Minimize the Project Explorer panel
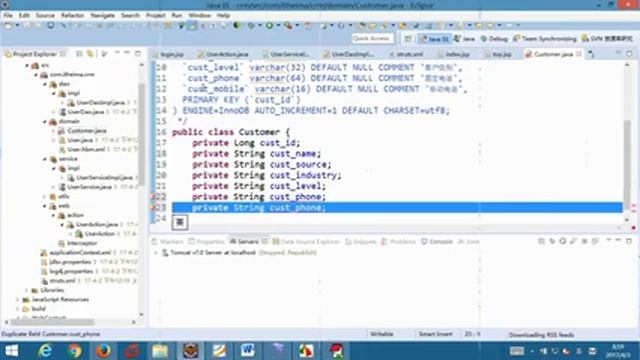 coord(127,53)
